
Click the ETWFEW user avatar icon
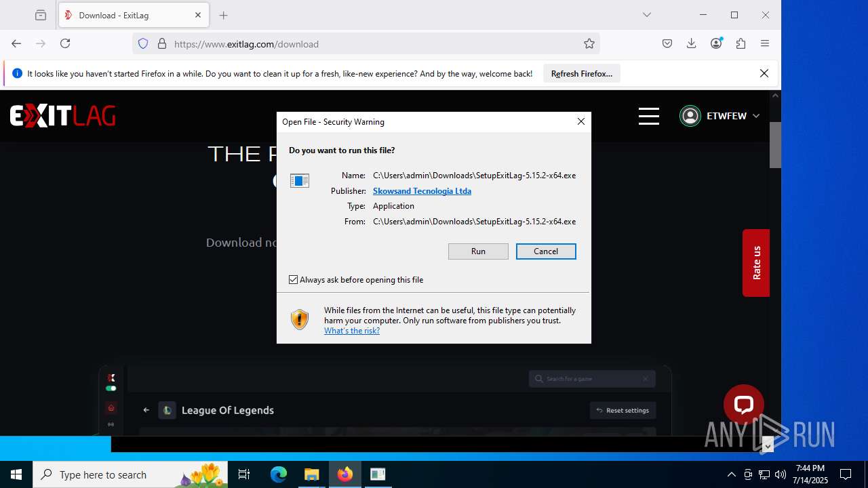[x=690, y=116]
